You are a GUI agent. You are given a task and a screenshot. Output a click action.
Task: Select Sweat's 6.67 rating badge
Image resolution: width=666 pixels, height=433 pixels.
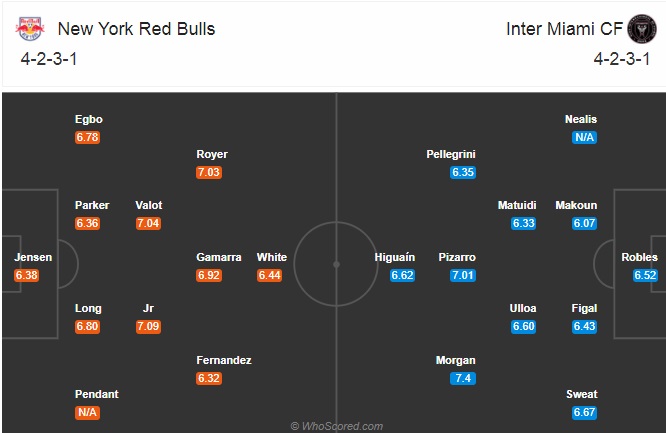click(x=585, y=412)
